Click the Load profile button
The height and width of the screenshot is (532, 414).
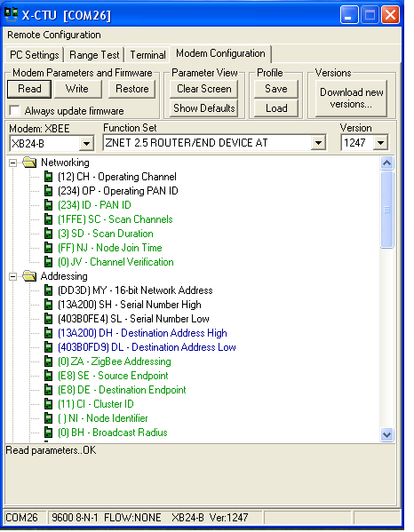click(x=276, y=108)
